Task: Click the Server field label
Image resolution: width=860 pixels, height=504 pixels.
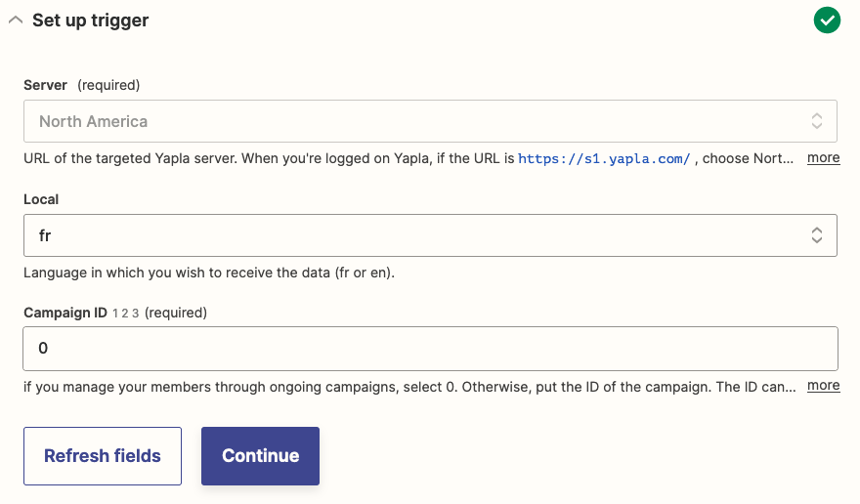Action: [x=46, y=85]
